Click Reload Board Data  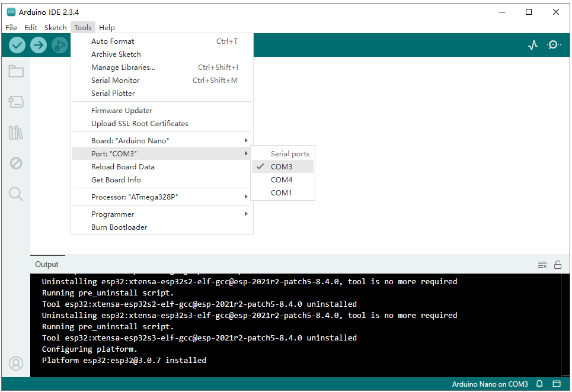[162, 166]
